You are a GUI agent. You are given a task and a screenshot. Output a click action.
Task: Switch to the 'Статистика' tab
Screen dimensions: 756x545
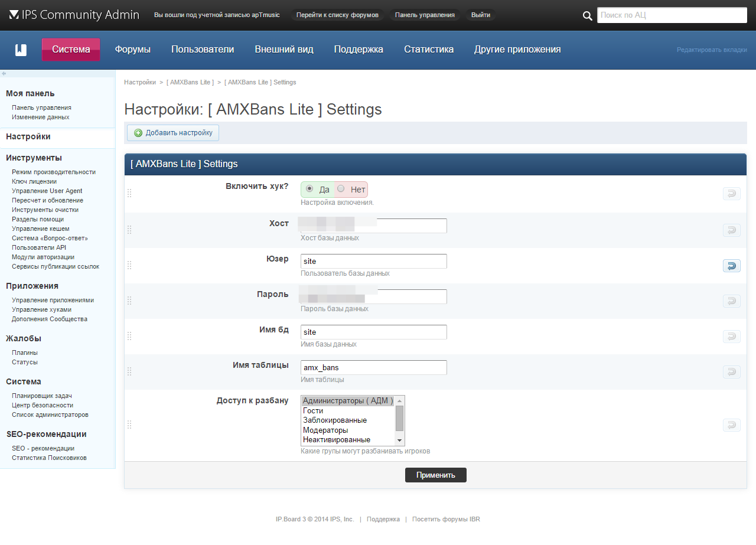pyautogui.click(x=429, y=50)
